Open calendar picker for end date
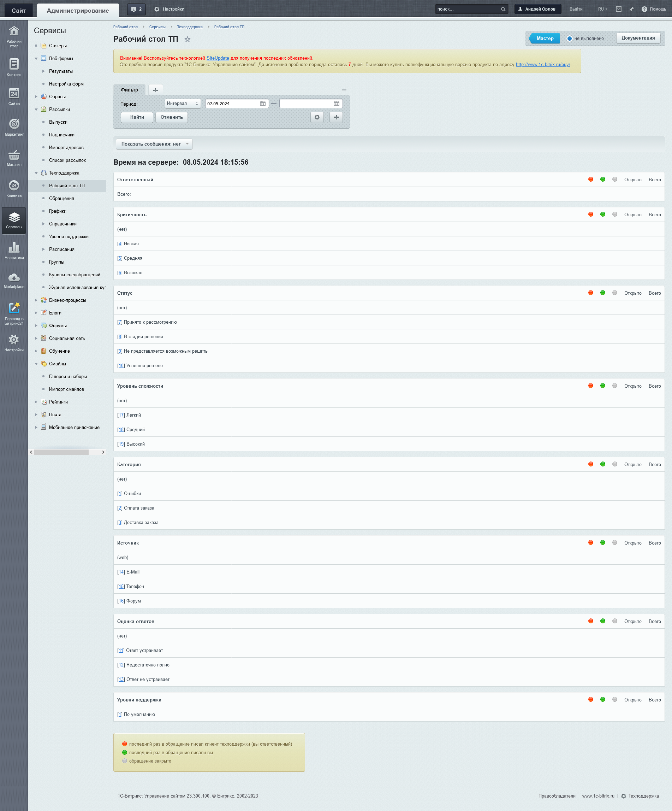Screen dimensions: 672x811 336,104
